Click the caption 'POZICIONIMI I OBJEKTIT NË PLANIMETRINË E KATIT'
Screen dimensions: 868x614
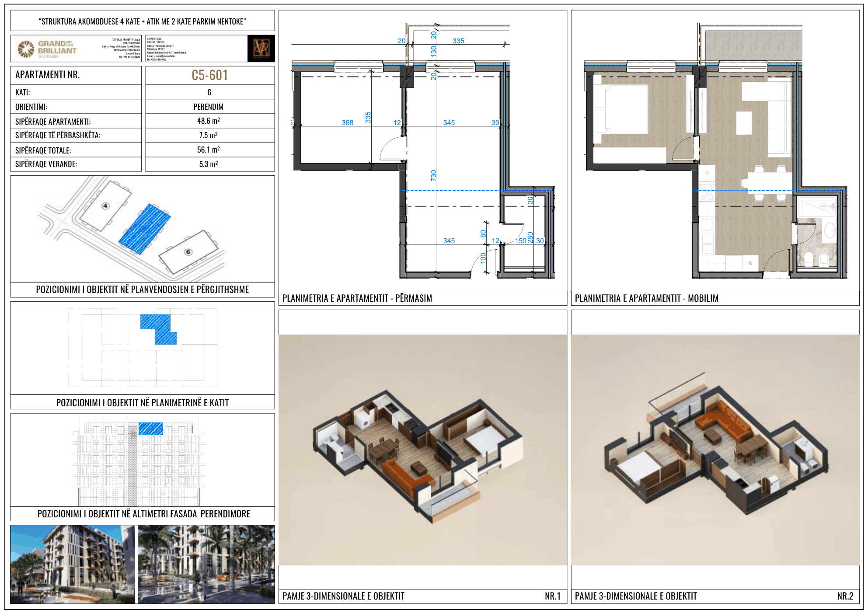click(143, 402)
